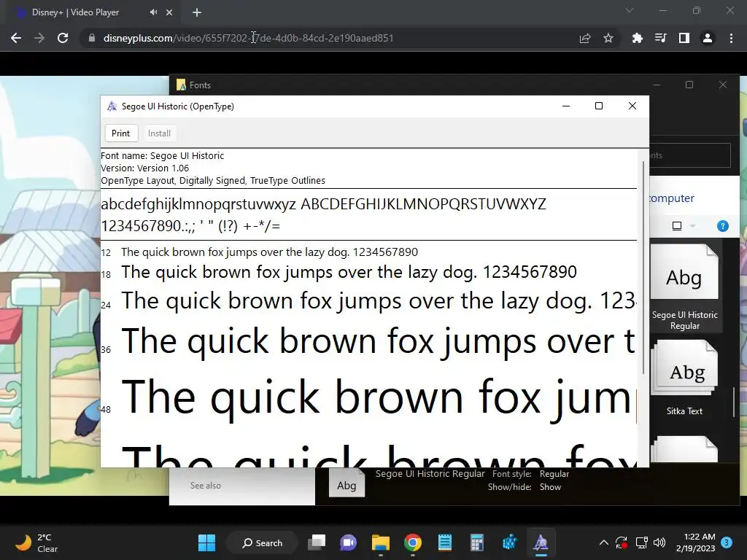The image size is (747, 560).
Task: Click the Print button in font viewer
Action: pyautogui.click(x=121, y=133)
